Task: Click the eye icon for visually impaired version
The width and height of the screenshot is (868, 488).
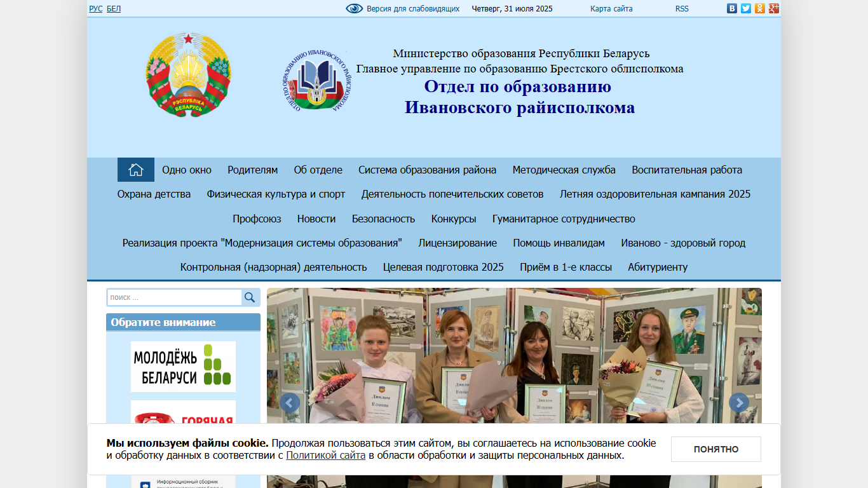Action: pos(355,8)
